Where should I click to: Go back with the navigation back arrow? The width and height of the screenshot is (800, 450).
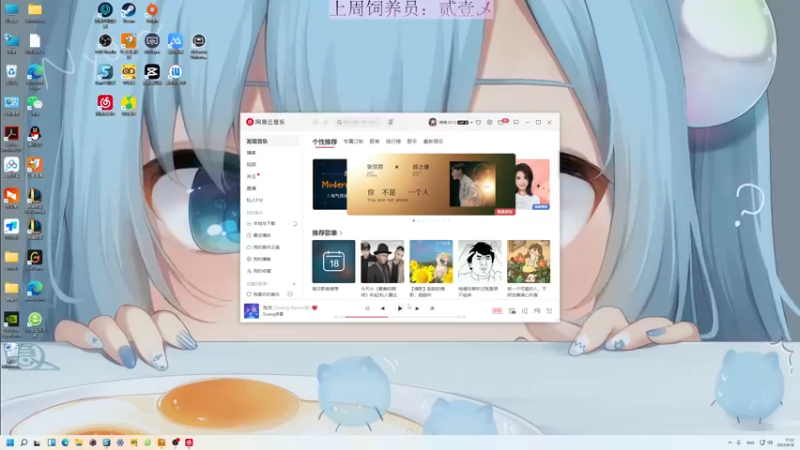click(315, 122)
